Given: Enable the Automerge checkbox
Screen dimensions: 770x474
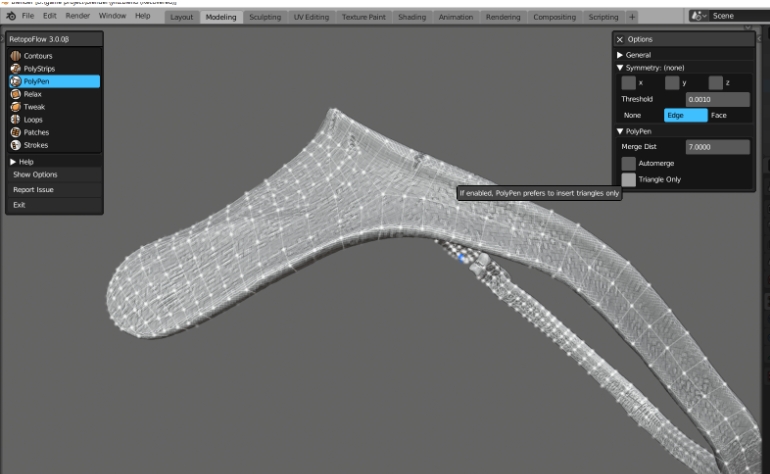Looking at the screenshot, I should click(628, 163).
